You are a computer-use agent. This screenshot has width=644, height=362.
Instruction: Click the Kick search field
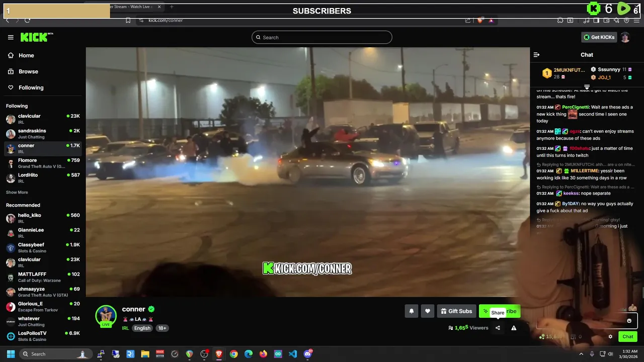click(322, 37)
